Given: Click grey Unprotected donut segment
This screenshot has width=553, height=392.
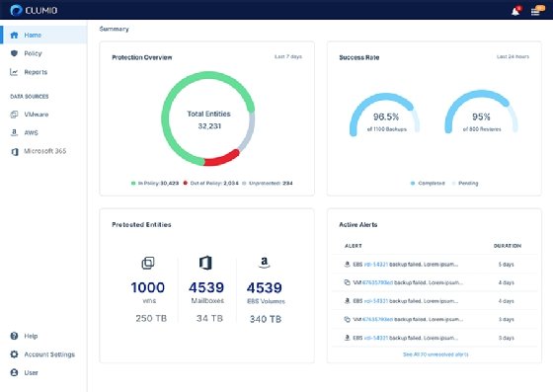Looking at the screenshot, I should [248, 131].
